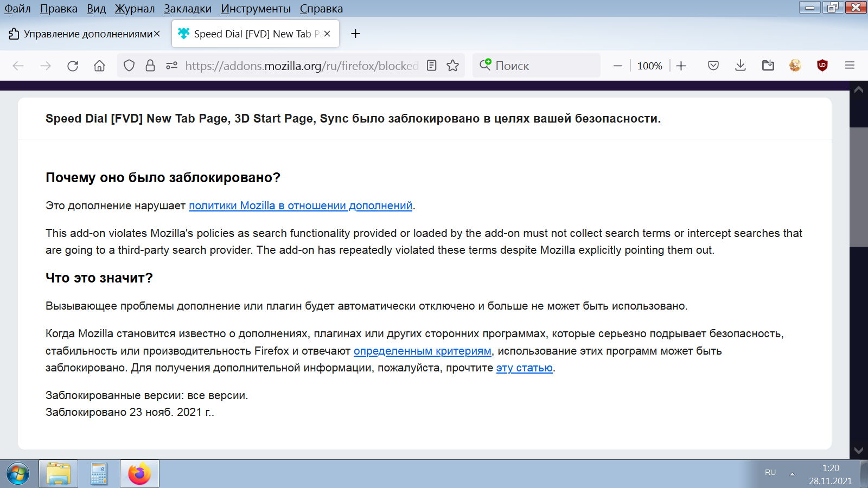Open the эту статью link

(525, 368)
